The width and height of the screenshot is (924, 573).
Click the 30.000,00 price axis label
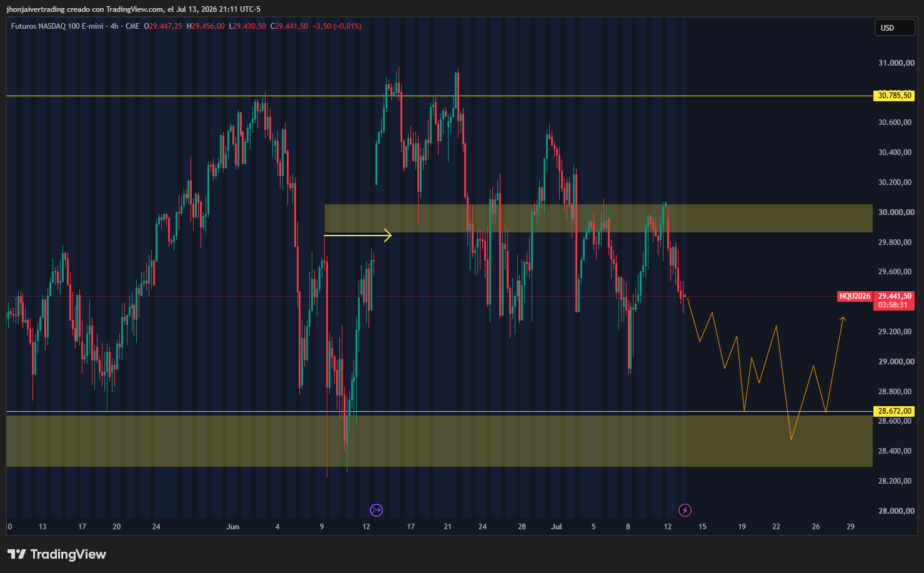896,212
